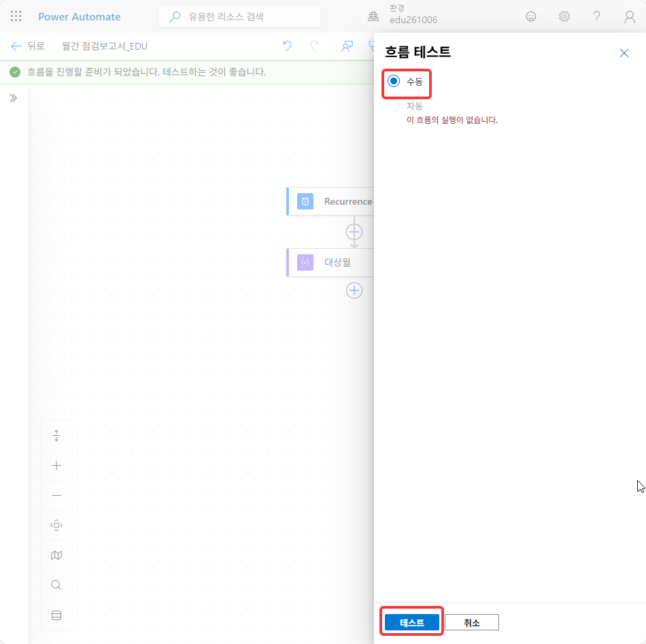Click the bottom canvas panel layout icon
The width and height of the screenshot is (646, 644).
pyautogui.click(x=56, y=615)
